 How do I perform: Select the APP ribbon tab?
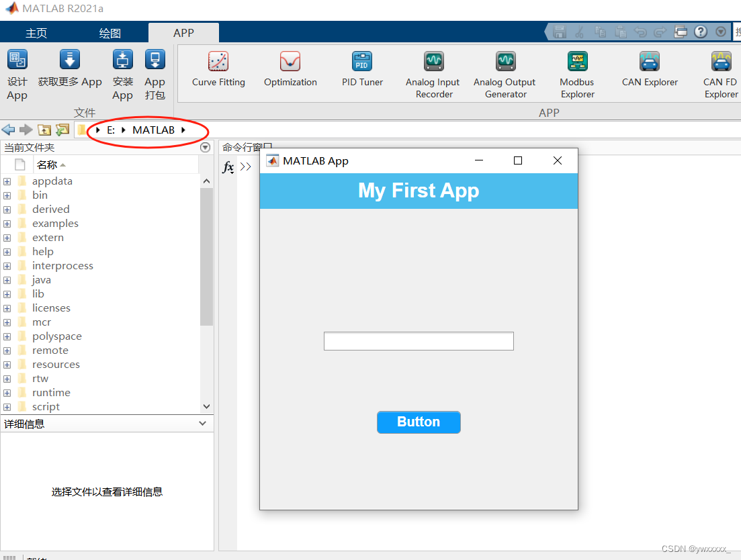point(183,33)
